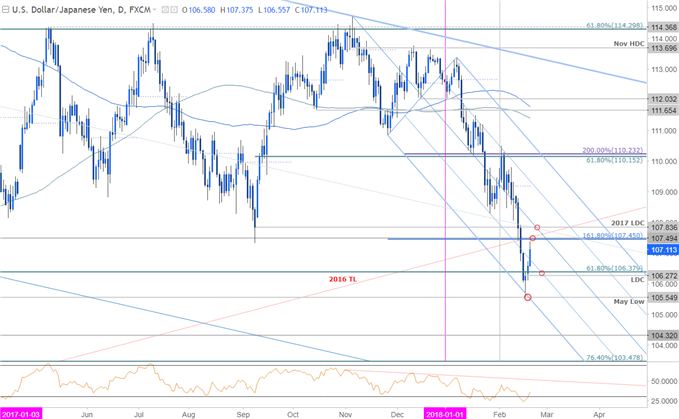679x419 pixels.
Task: Select the low value L106.557
Action: 274,10
